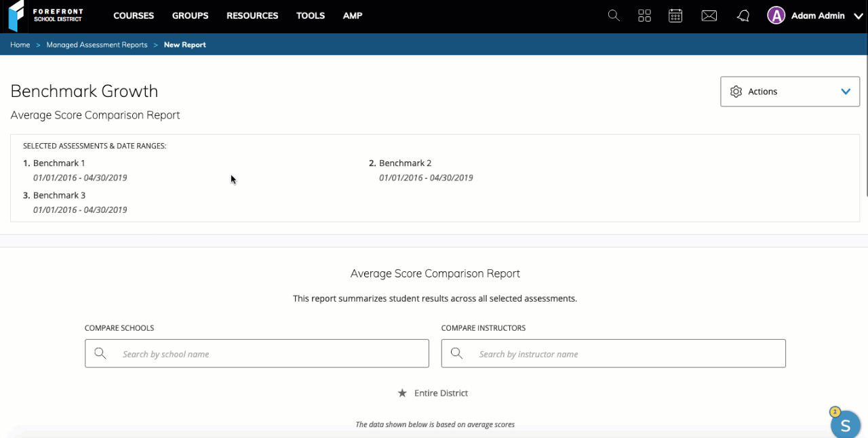Expand the Actions dropdown chevron
The height and width of the screenshot is (438, 868).
[x=846, y=92]
